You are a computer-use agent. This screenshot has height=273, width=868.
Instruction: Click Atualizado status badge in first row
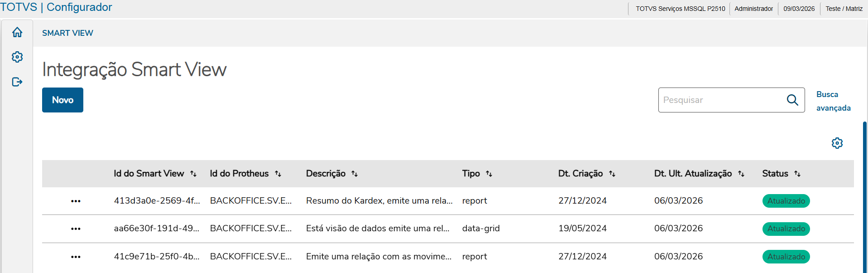[x=786, y=201]
